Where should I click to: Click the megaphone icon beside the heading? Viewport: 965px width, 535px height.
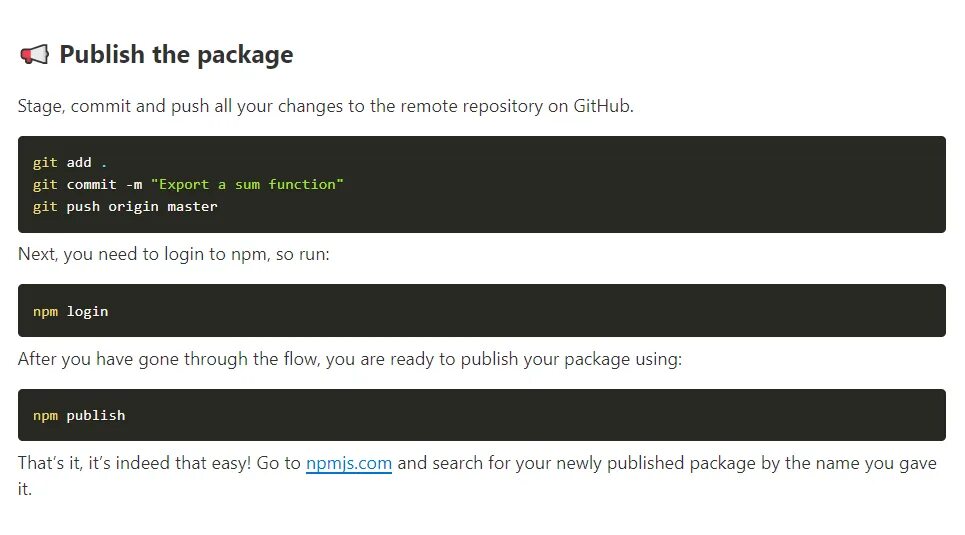33,55
